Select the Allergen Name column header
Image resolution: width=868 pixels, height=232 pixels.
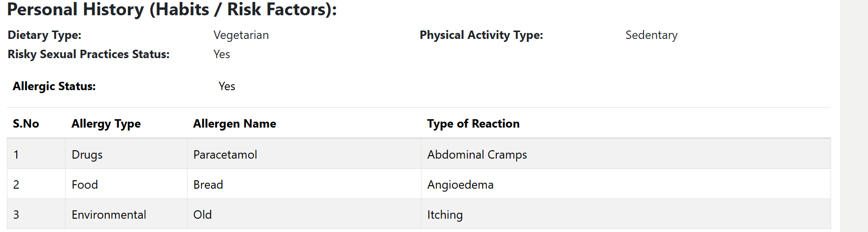[234, 124]
